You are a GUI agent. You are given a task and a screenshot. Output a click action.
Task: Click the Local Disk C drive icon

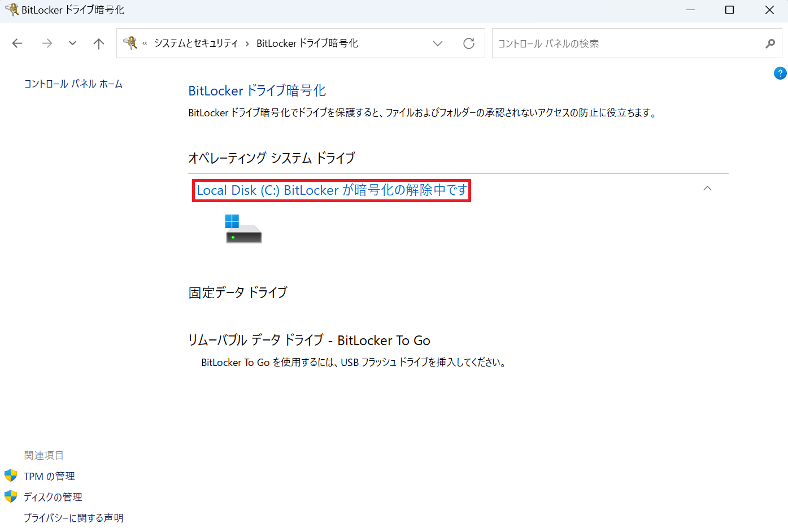point(243,229)
